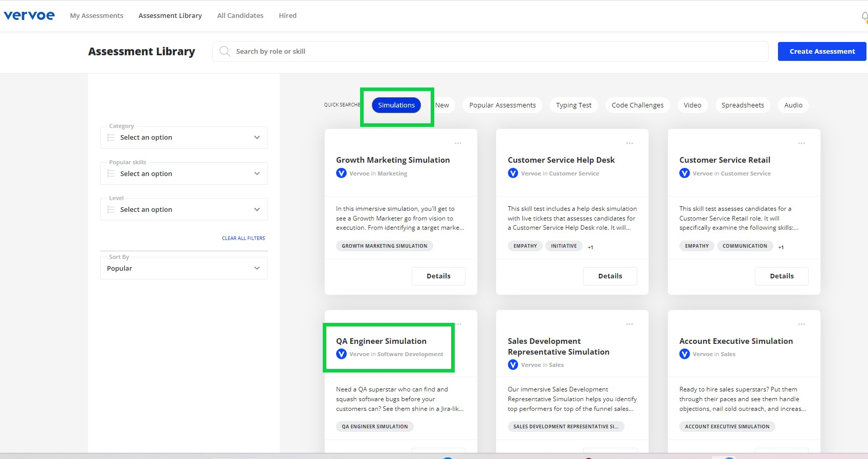
Task: Click Clear All Filters link
Action: (243, 238)
